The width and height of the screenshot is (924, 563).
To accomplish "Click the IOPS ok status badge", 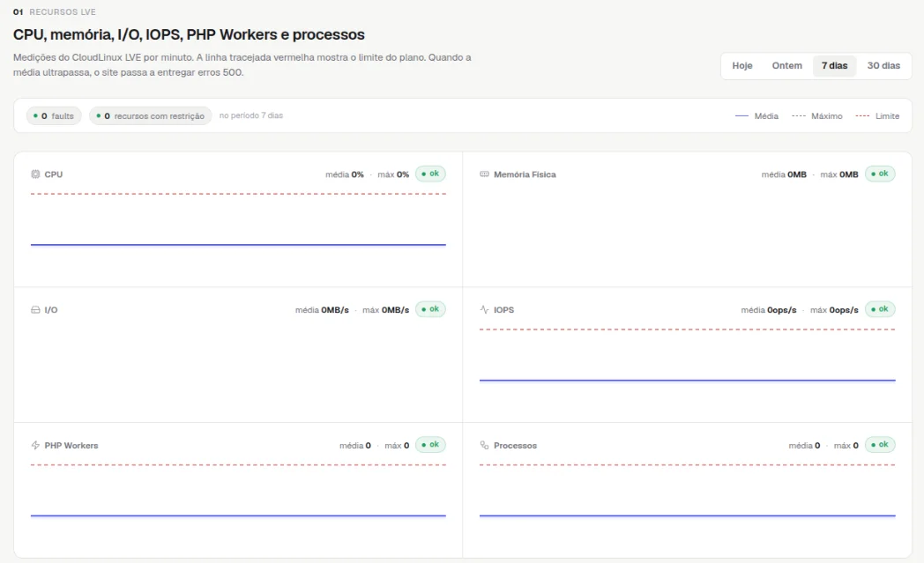I will point(880,309).
